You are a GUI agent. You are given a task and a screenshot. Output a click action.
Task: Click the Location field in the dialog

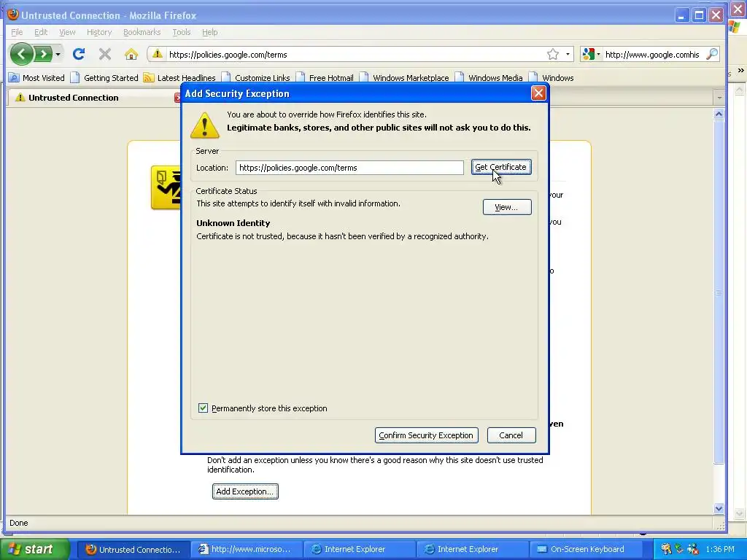tap(349, 168)
